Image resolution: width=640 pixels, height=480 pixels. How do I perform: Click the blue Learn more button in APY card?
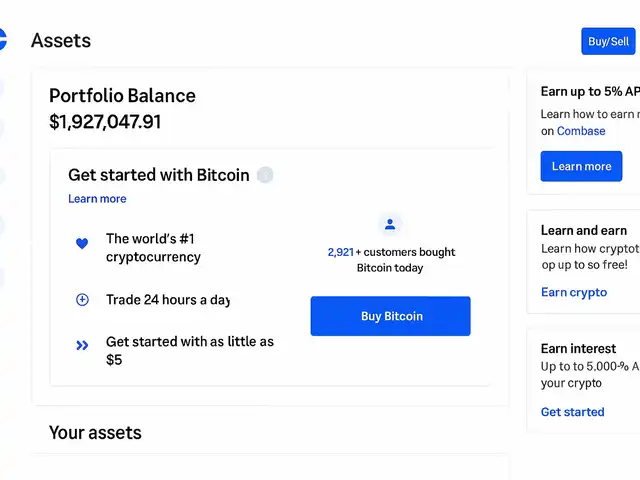coord(581,166)
